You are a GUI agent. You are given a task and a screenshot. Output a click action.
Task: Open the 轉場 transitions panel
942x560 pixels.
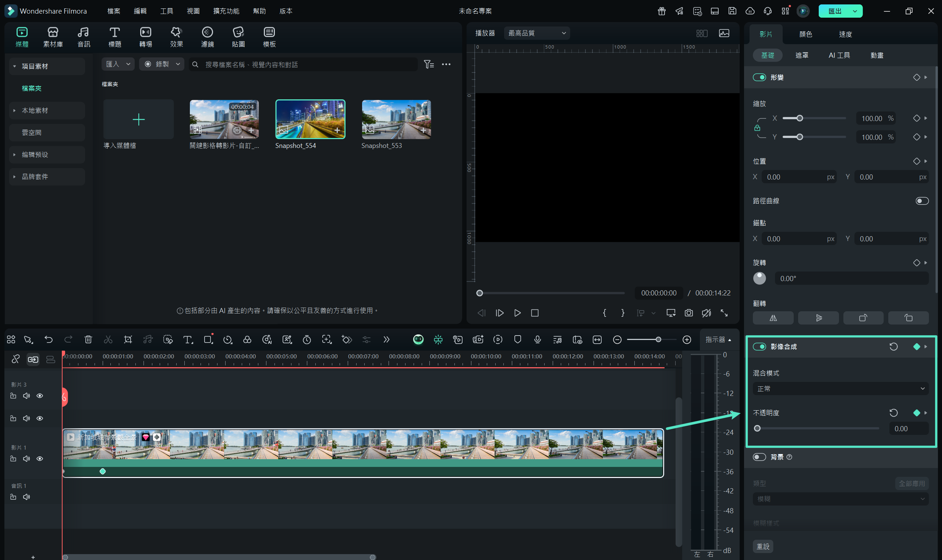tap(145, 37)
